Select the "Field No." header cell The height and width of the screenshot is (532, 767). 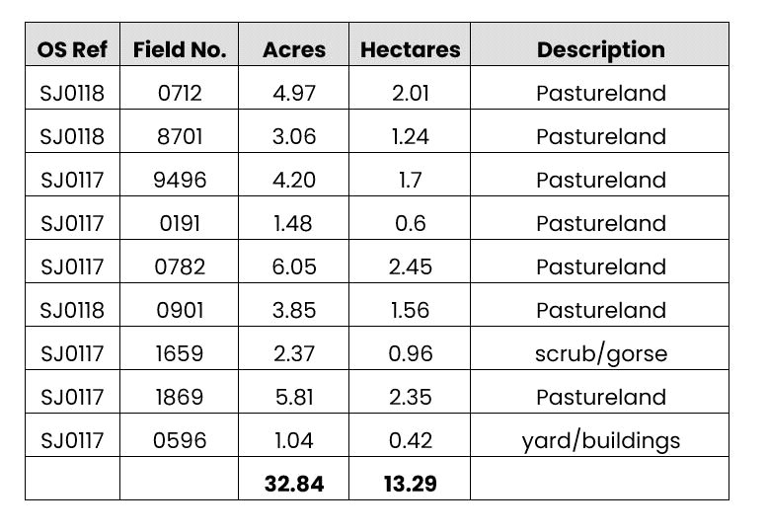[x=179, y=49]
